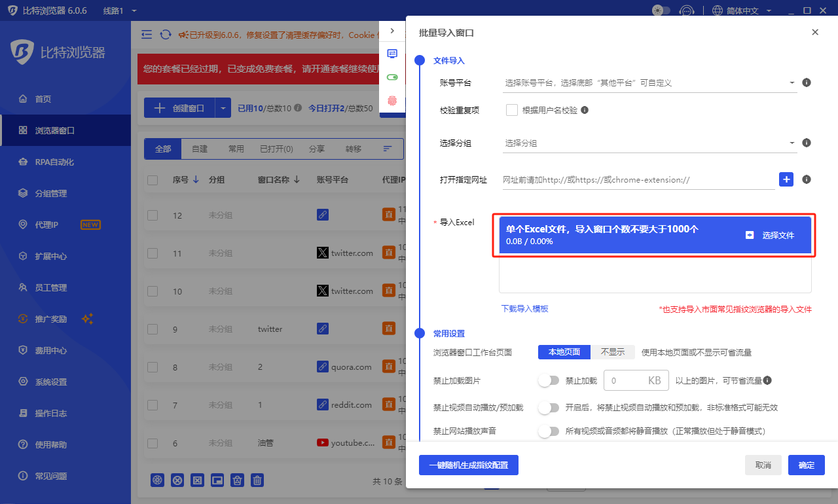Screen dimensions: 838x504
Task: Click the 下载导入模板 link
Action: 524,308
